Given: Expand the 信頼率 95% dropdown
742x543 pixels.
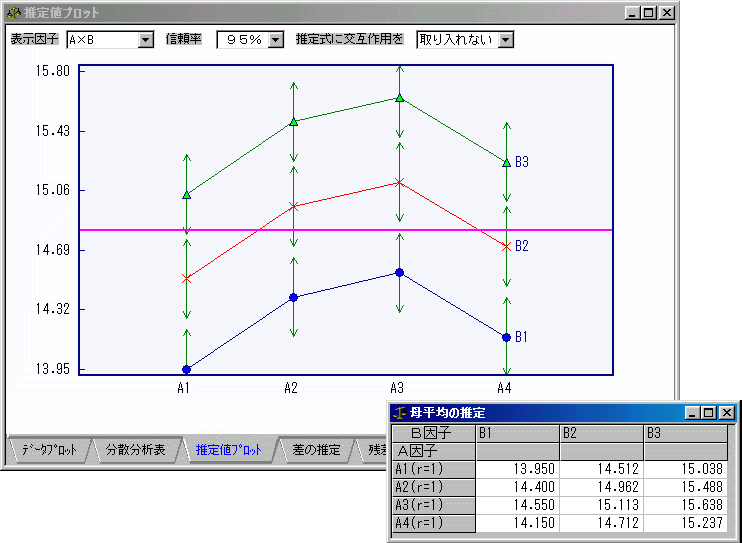Looking at the screenshot, I should pyautogui.click(x=276, y=40).
